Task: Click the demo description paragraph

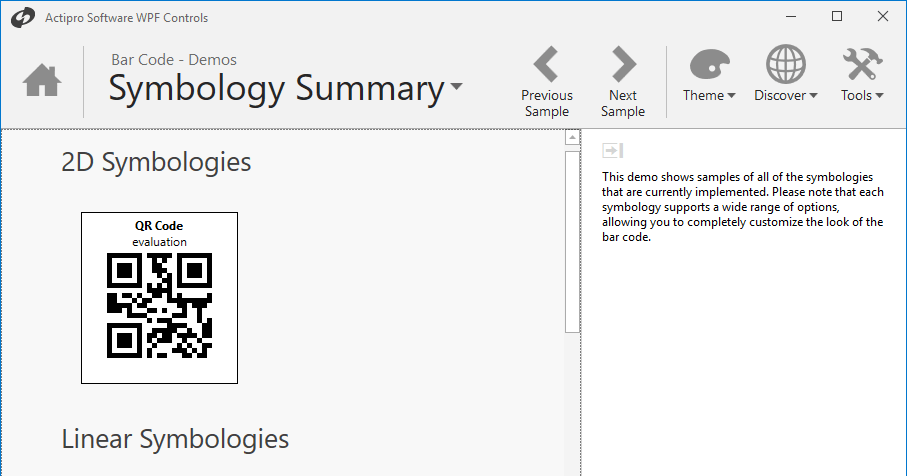Action: (x=743, y=206)
